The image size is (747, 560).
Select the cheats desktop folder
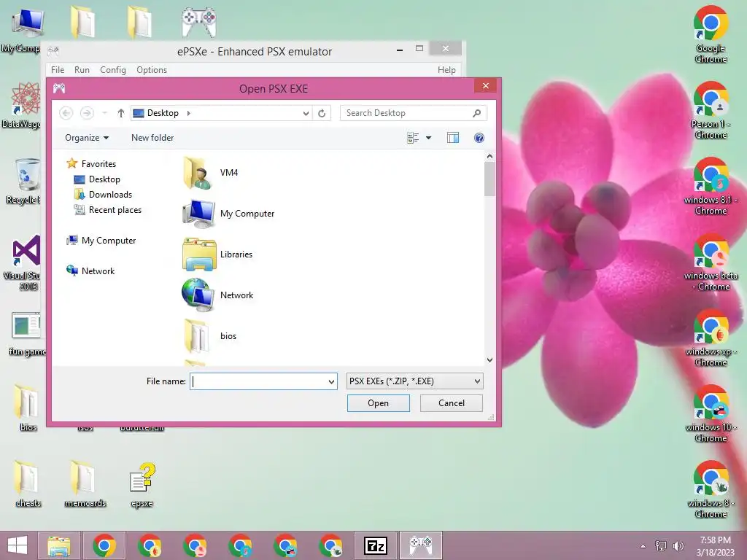tap(28, 484)
